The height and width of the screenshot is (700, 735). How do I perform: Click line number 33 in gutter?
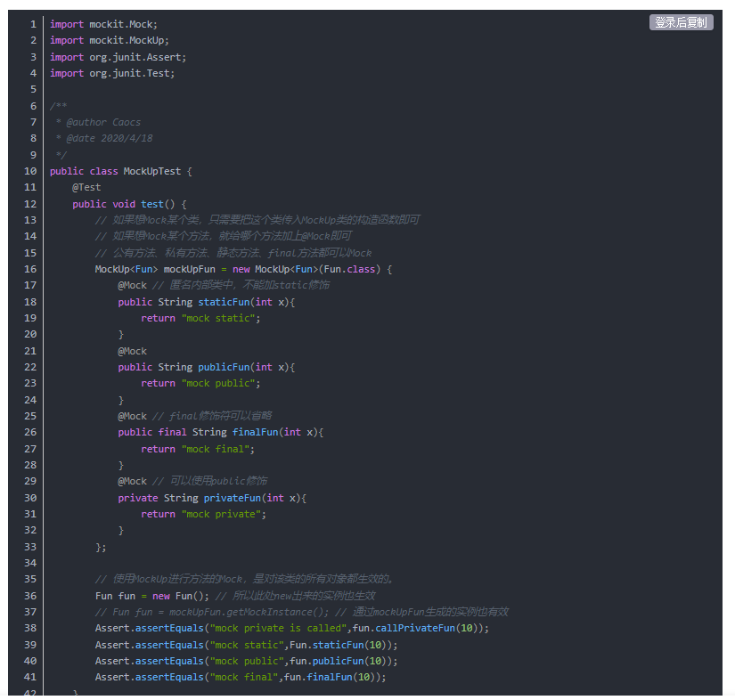pos(30,547)
